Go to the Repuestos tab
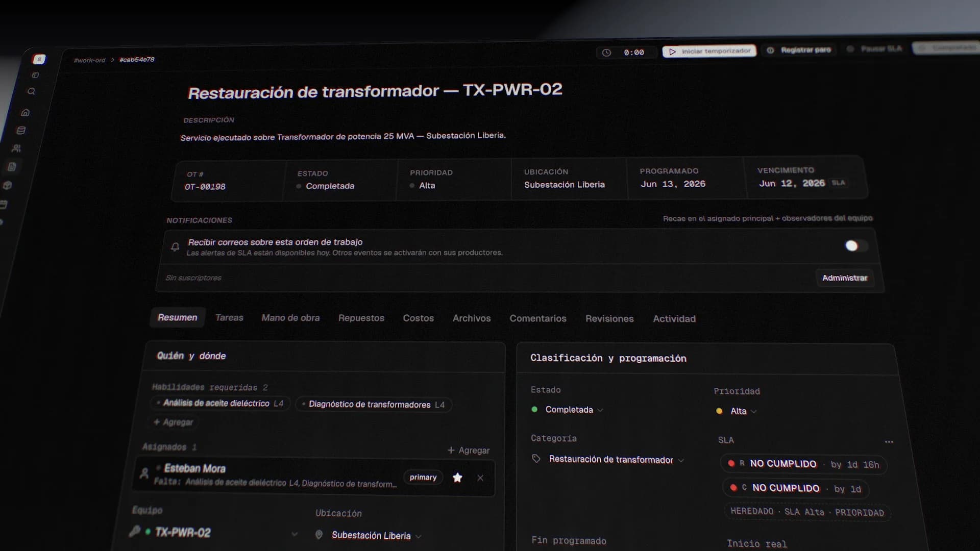Image resolution: width=980 pixels, height=551 pixels. [x=361, y=318]
